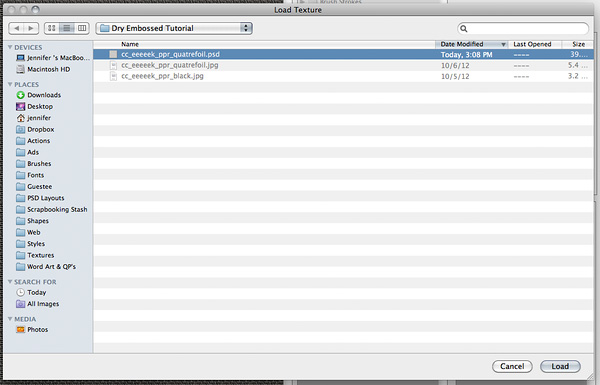Cancel the Load Texture dialog
600x385 pixels.
click(x=512, y=366)
